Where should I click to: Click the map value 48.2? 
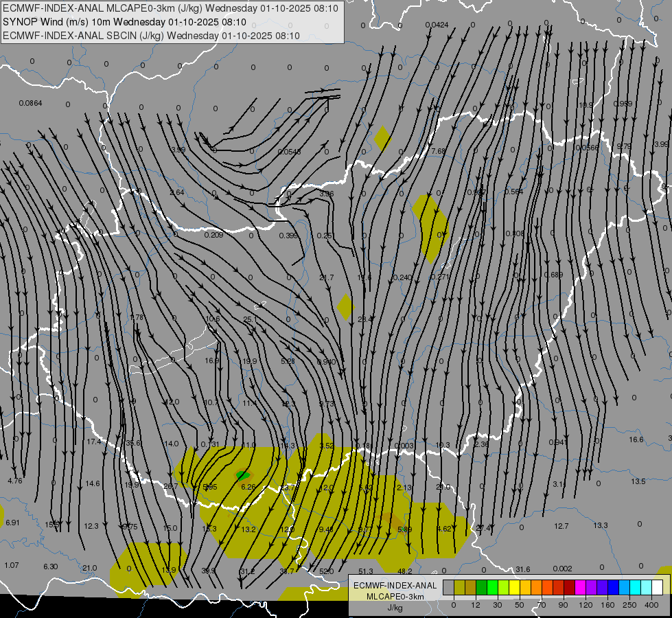405,571
